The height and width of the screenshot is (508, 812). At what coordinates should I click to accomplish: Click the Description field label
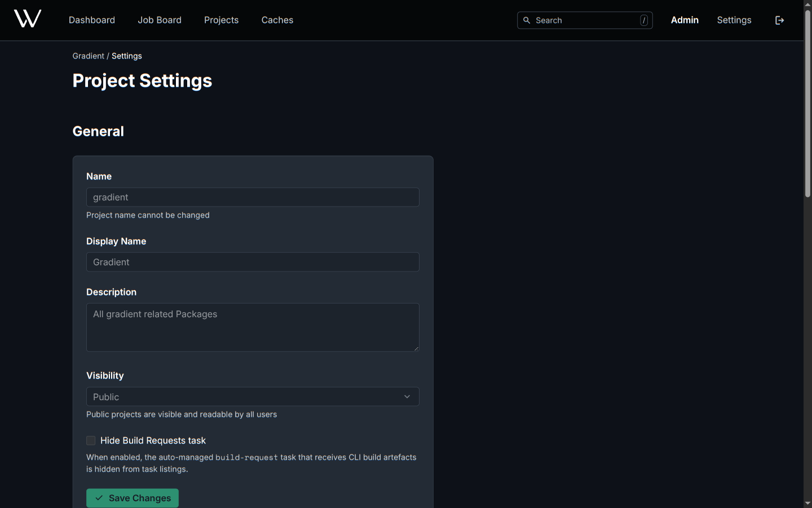pos(111,292)
